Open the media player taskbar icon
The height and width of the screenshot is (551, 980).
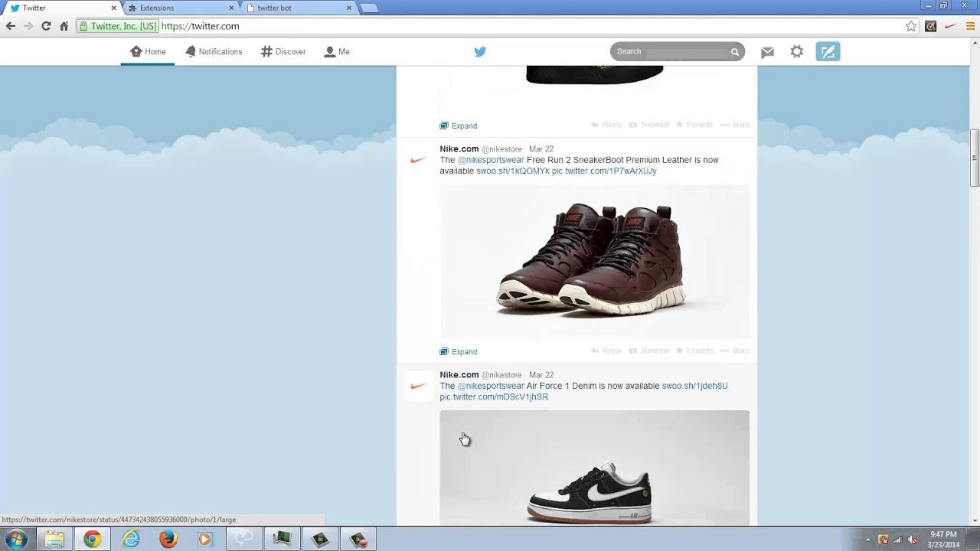204,540
